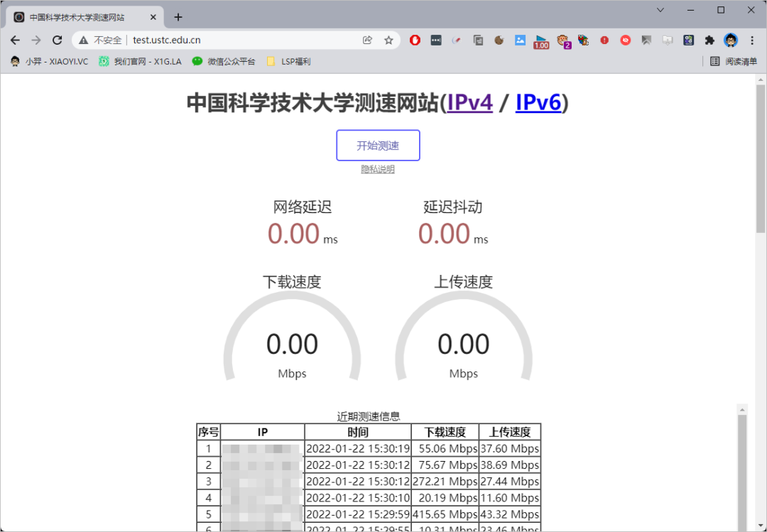Open the gray copy-pages extension

pos(478,40)
